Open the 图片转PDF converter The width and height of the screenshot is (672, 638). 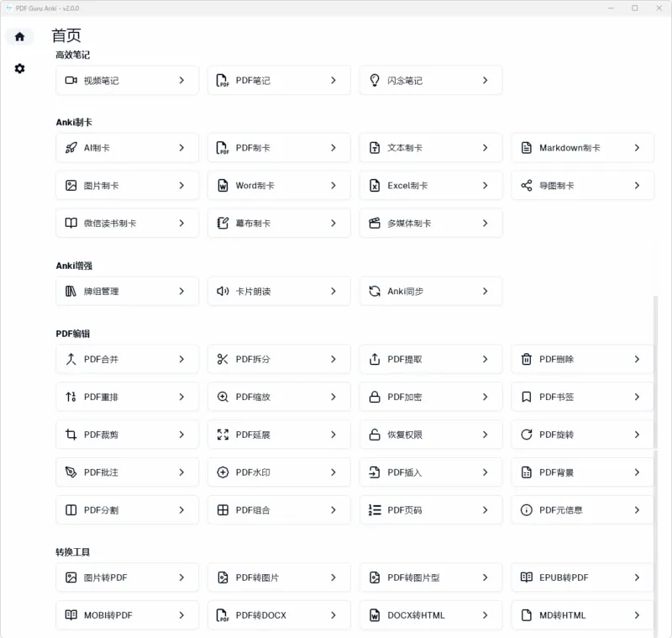[128, 577]
